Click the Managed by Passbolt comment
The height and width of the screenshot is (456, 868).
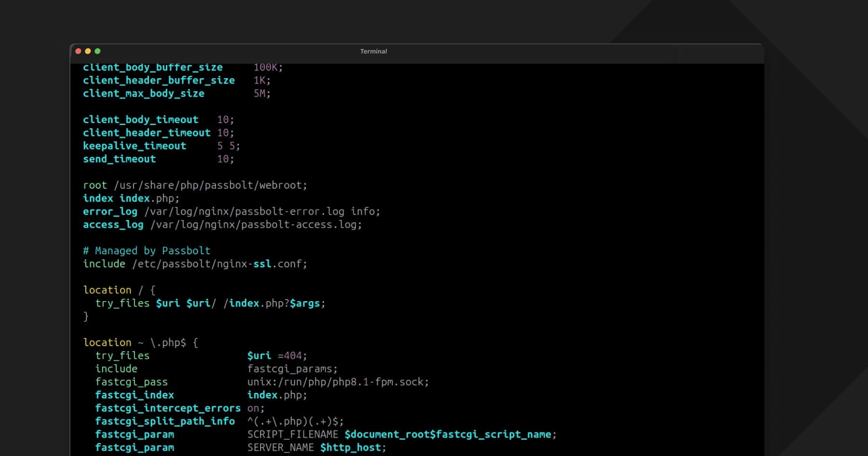click(147, 251)
